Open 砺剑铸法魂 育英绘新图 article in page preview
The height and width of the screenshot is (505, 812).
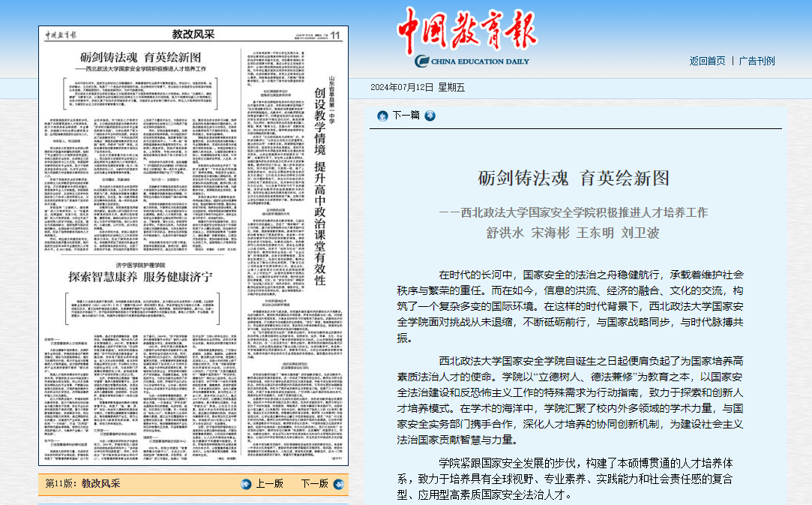pyautogui.click(x=141, y=57)
